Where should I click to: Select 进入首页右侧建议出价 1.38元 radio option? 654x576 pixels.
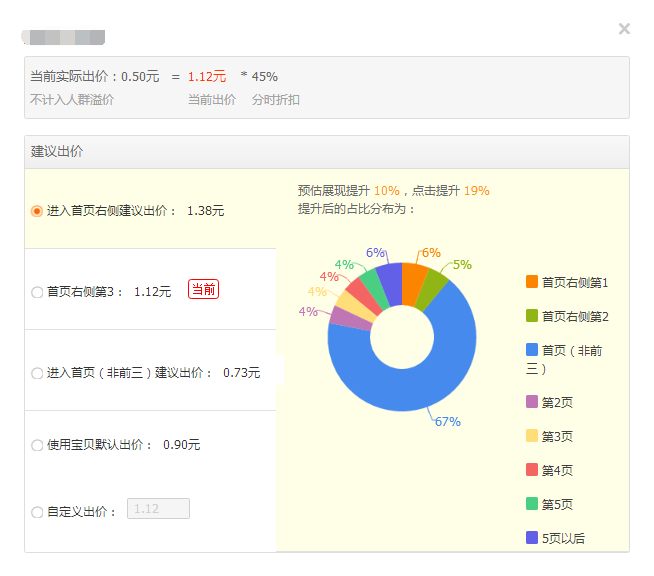click(37, 211)
